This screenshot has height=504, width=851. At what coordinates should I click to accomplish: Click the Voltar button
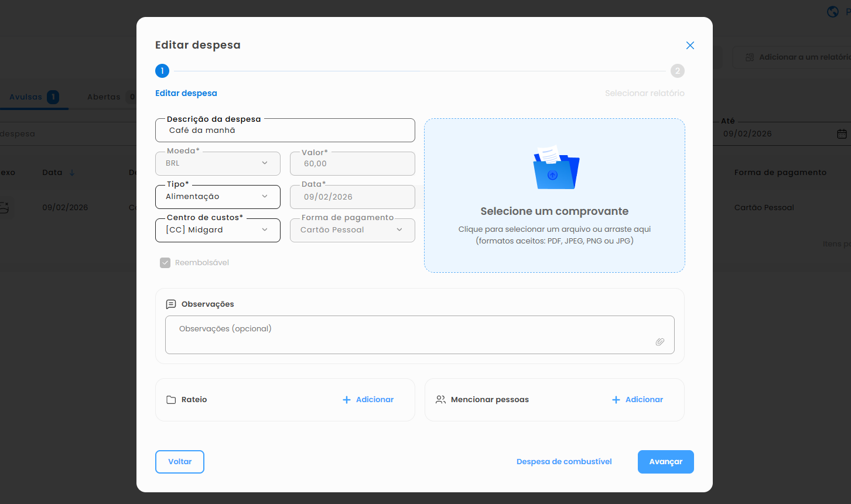point(180,462)
